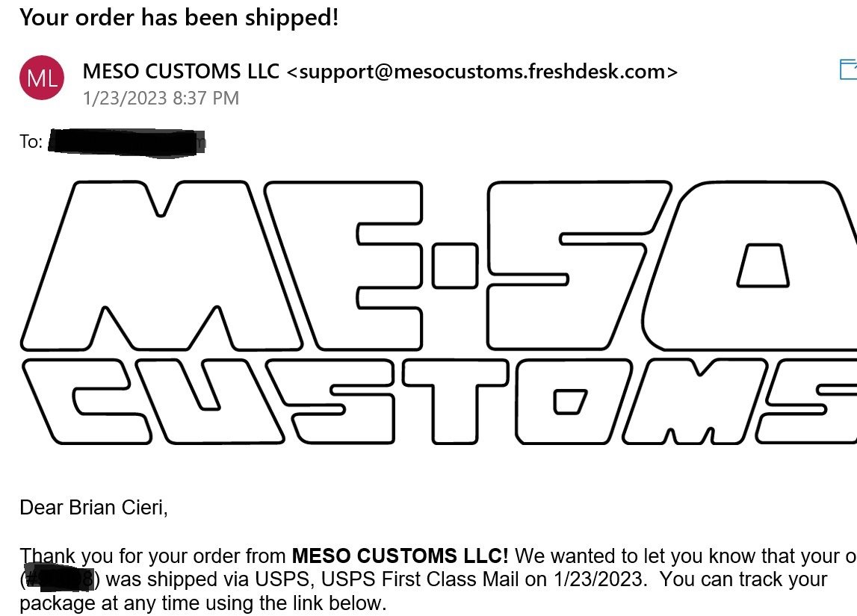Image resolution: width=857 pixels, height=616 pixels.
Task: Click the redacted order number in parentheses
Action: point(60,579)
